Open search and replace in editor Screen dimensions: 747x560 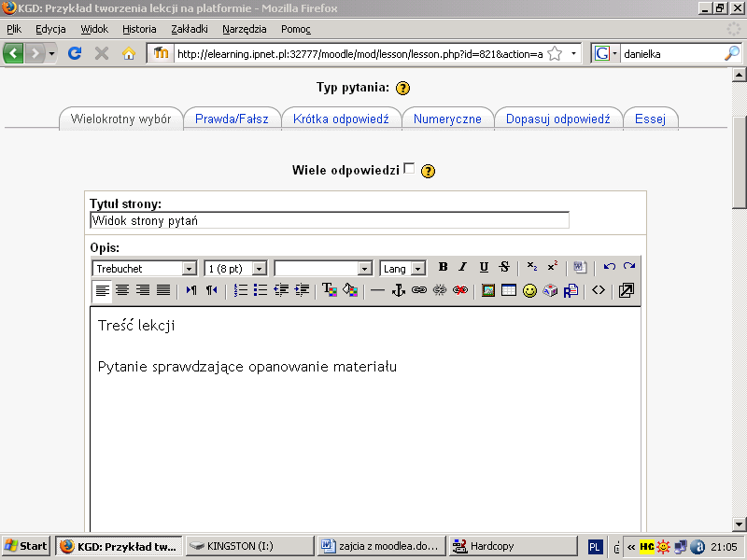571,290
